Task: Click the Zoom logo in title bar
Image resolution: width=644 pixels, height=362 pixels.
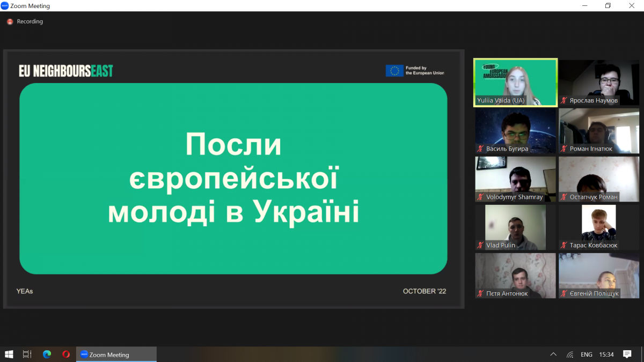Action: tap(5, 6)
